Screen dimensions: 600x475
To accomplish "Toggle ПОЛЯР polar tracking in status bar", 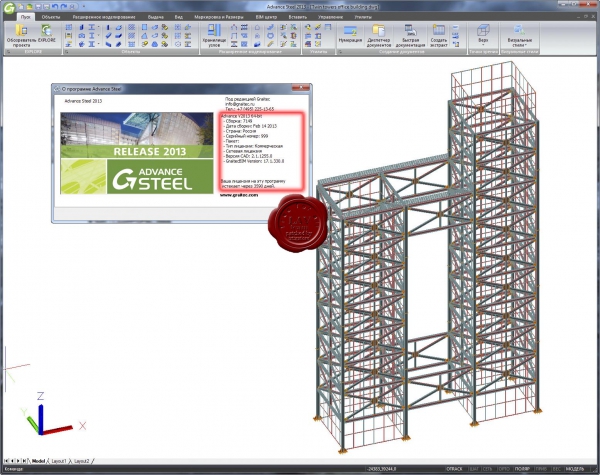I will point(522,469).
